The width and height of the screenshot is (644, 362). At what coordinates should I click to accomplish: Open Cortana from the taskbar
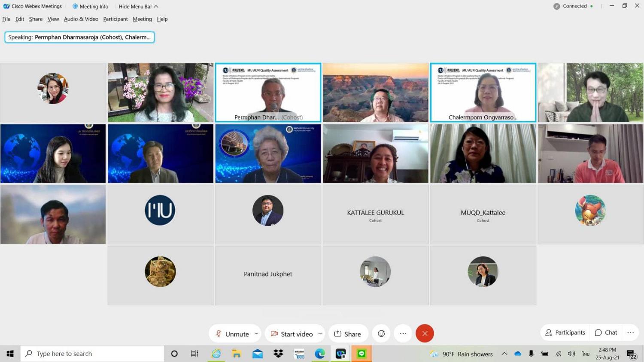[174, 353]
